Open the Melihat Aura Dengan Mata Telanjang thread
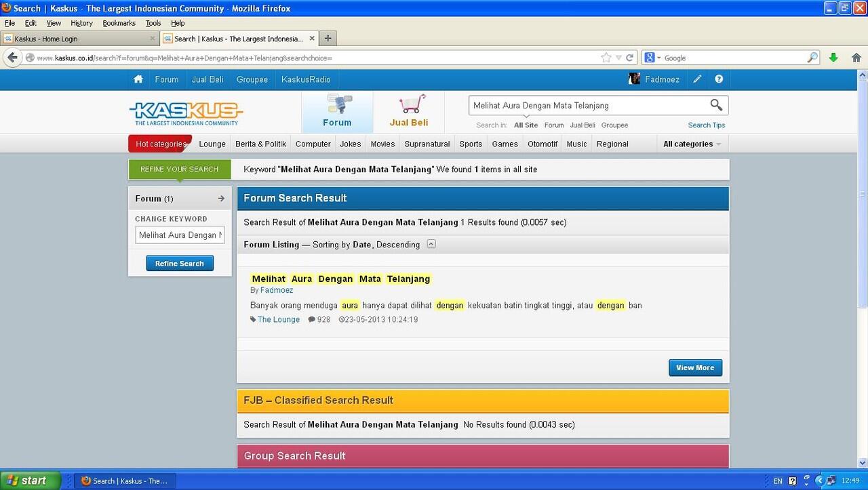The width and height of the screenshot is (868, 490). [x=340, y=279]
